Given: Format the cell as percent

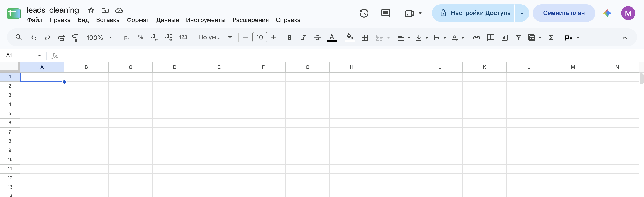Looking at the screenshot, I should pos(140,37).
